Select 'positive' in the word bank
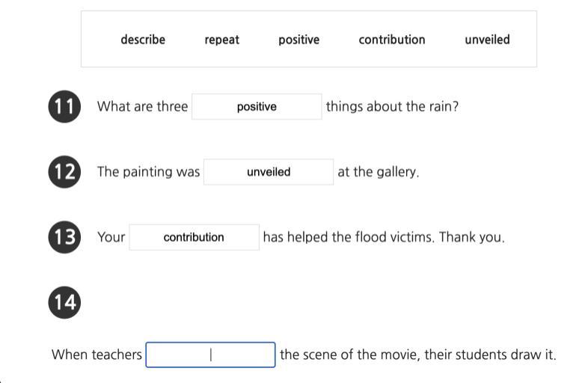Image resolution: width=588 pixels, height=383 pixels. point(298,40)
